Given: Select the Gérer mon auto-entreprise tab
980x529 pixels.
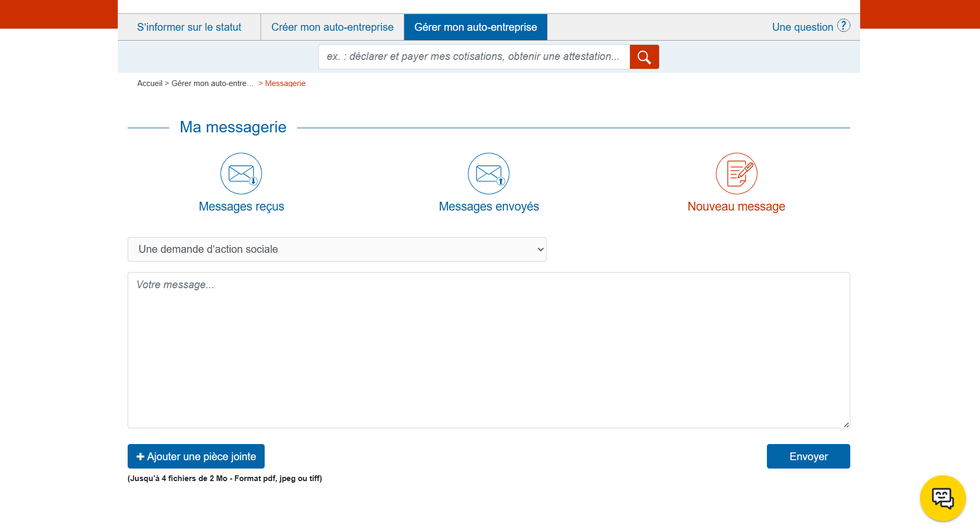Looking at the screenshot, I should (x=475, y=27).
